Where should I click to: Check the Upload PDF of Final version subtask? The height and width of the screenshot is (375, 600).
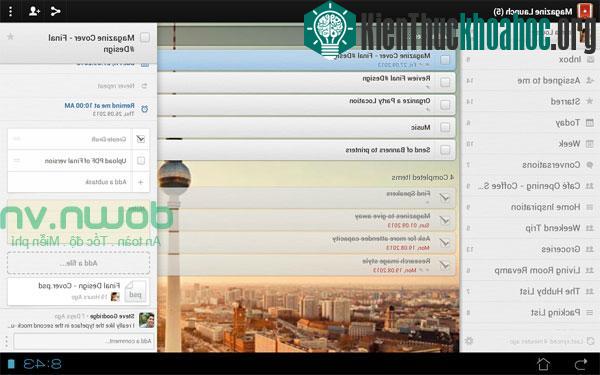coord(141,161)
